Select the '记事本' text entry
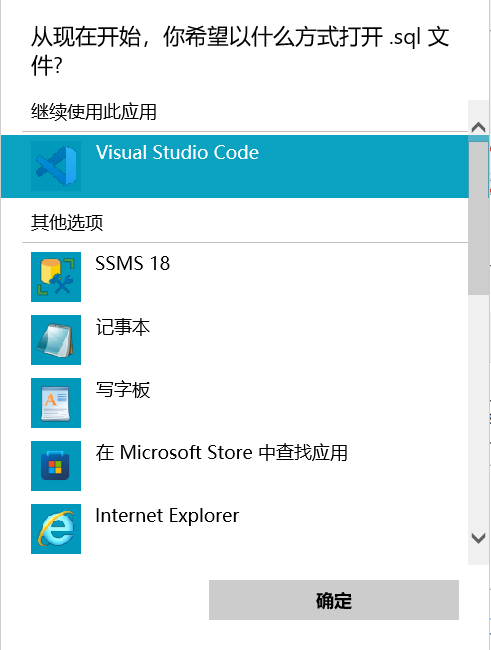The height and width of the screenshot is (650, 491). (x=123, y=327)
